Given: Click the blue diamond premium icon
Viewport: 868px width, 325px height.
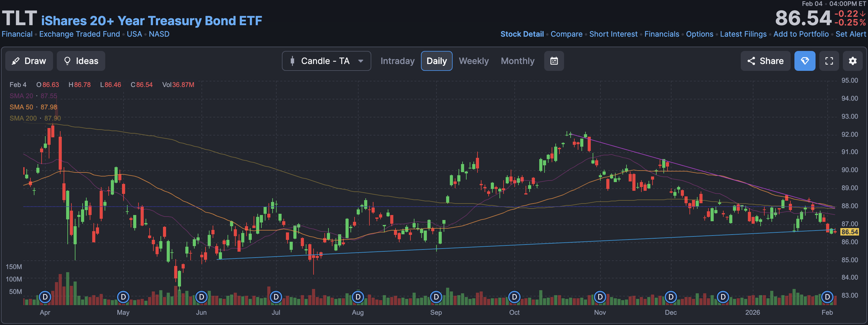Looking at the screenshot, I should tap(805, 61).
